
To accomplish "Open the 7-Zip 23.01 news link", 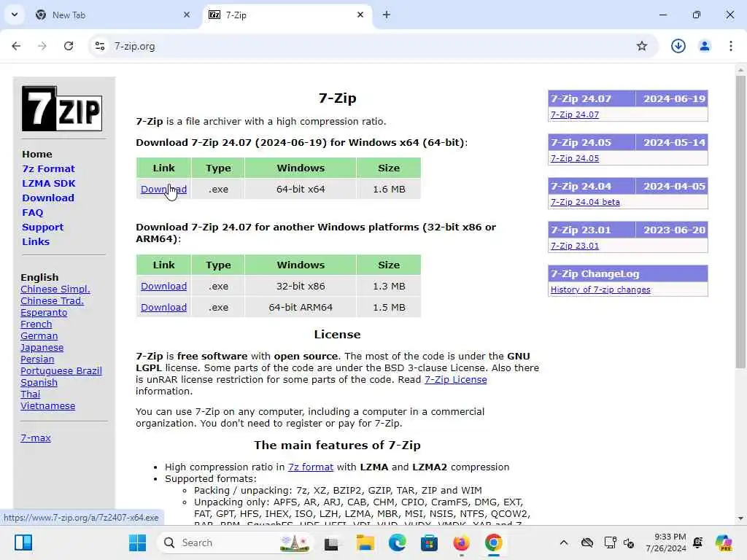I will [575, 246].
